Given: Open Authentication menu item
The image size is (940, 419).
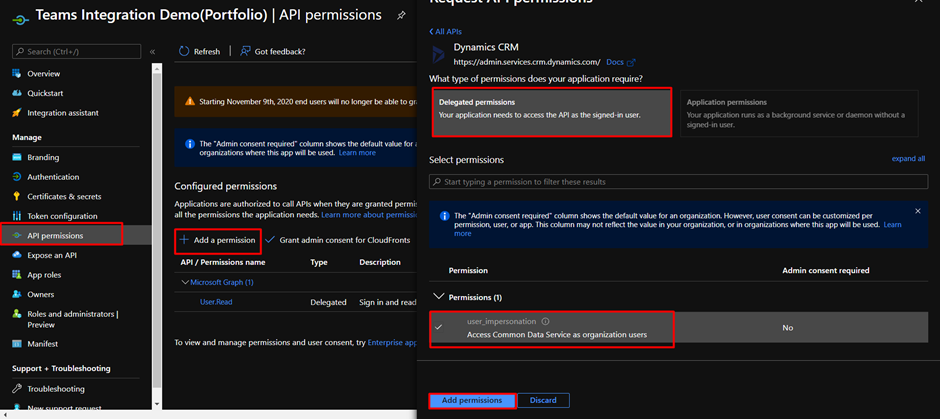Looking at the screenshot, I should (53, 177).
